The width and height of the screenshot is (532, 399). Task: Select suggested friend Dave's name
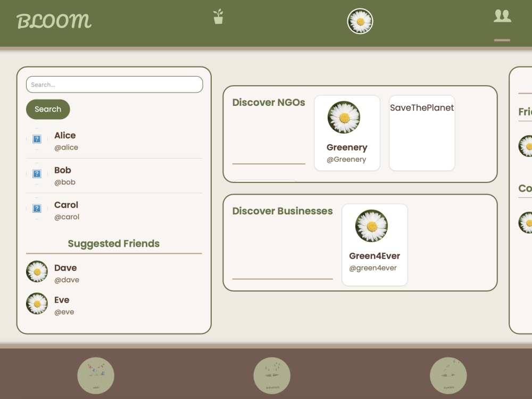click(x=65, y=268)
